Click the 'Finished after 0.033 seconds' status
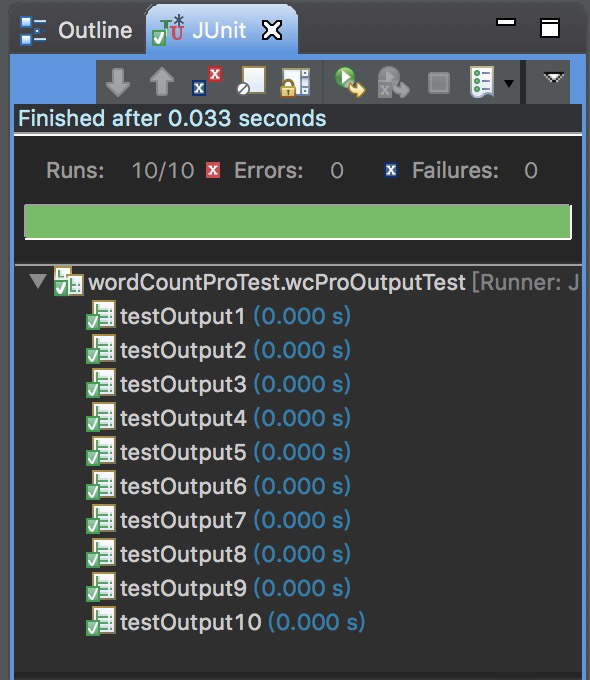590x680 pixels. point(172,118)
